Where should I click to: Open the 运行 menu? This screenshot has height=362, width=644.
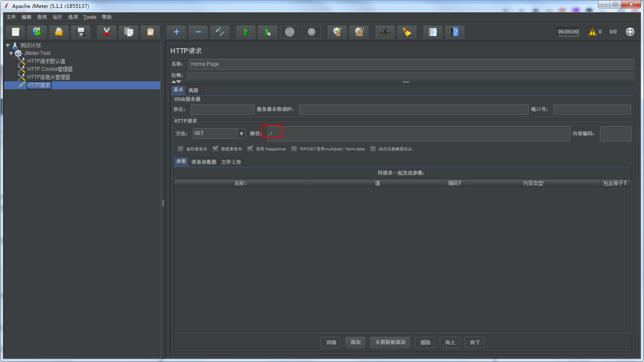coord(57,17)
